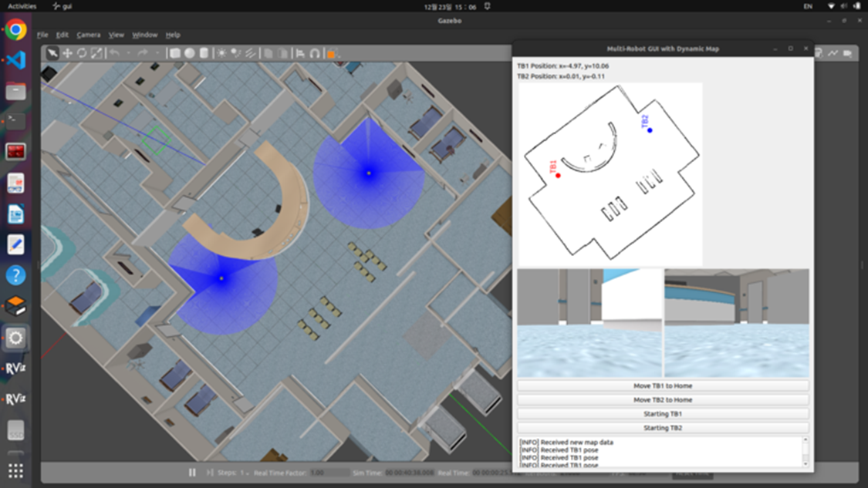Screen dimensions: 868x488
Task: Click the Real Time Factor value field
Action: click(x=329, y=473)
